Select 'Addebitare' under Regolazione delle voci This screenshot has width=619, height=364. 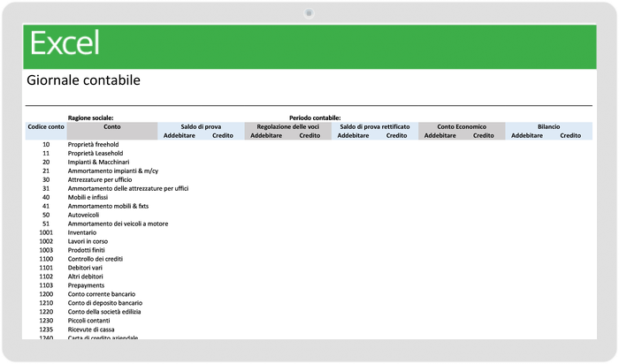point(266,135)
